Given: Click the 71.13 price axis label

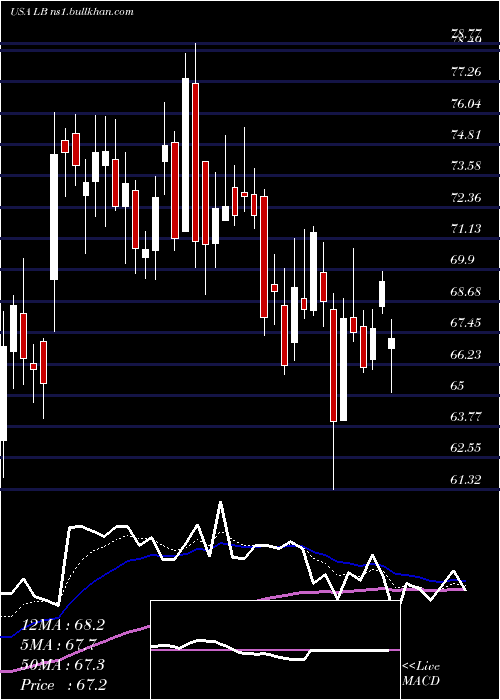Looking at the screenshot, I should click(x=466, y=229).
